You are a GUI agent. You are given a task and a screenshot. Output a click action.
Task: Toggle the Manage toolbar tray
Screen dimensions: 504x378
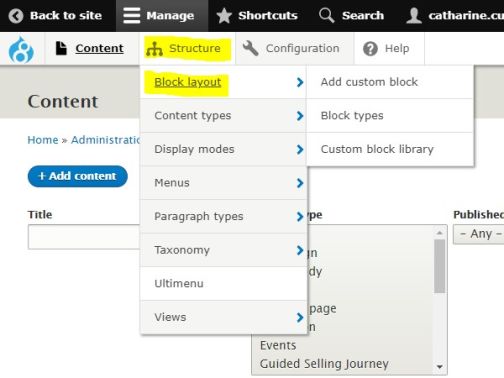coord(162,16)
